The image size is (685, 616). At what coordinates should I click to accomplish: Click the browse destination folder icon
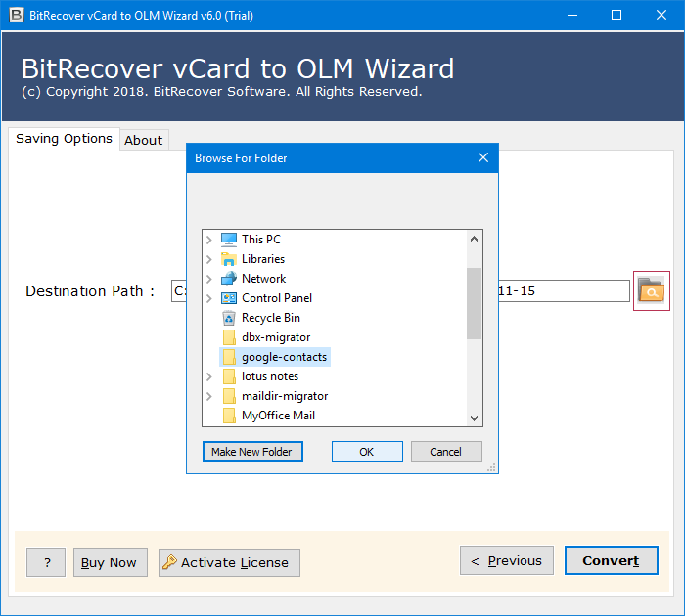651,290
